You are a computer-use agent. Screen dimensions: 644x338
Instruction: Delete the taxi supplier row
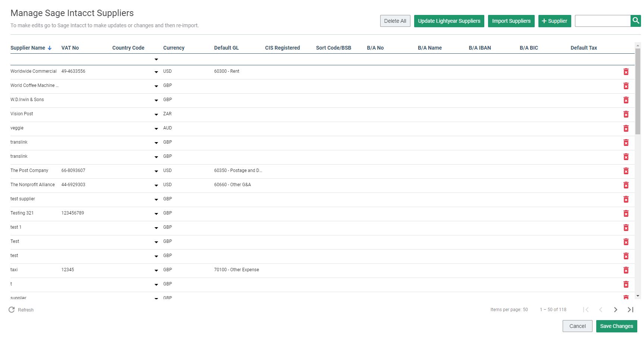tap(626, 270)
